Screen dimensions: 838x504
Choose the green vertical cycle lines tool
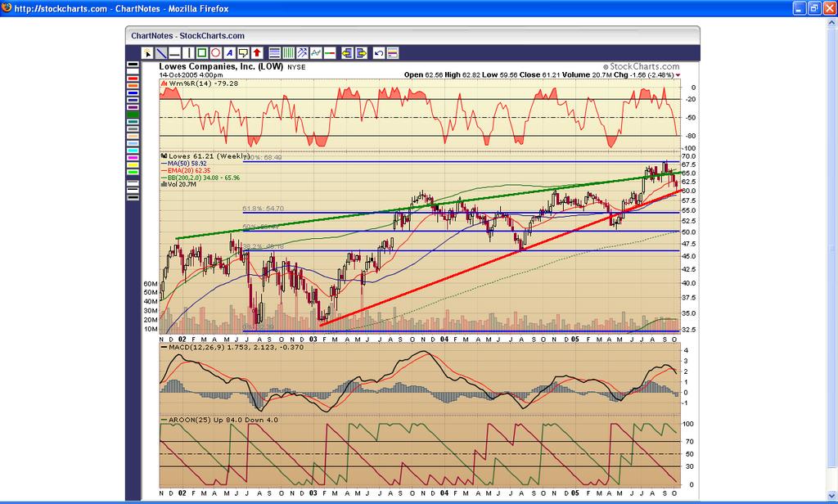click(289, 53)
